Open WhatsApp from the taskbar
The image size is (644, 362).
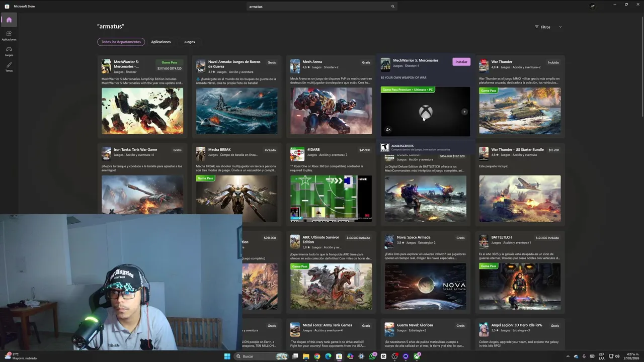click(x=372, y=356)
